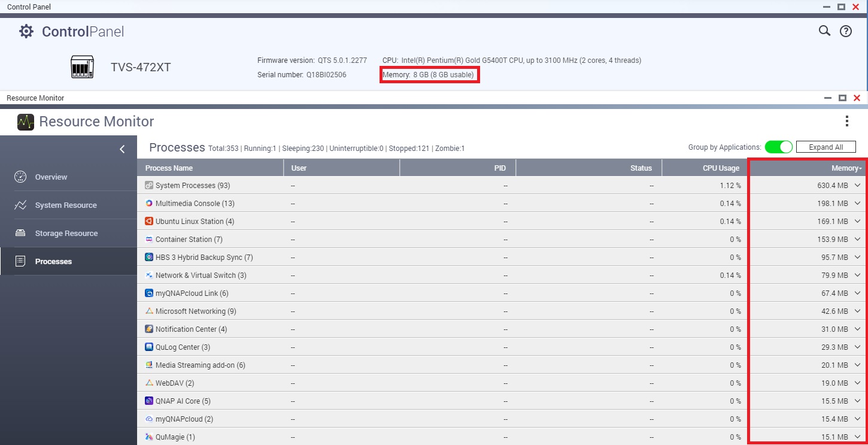868x445 pixels.
Task: Click the Processes list icon
Action: [20, 261]
